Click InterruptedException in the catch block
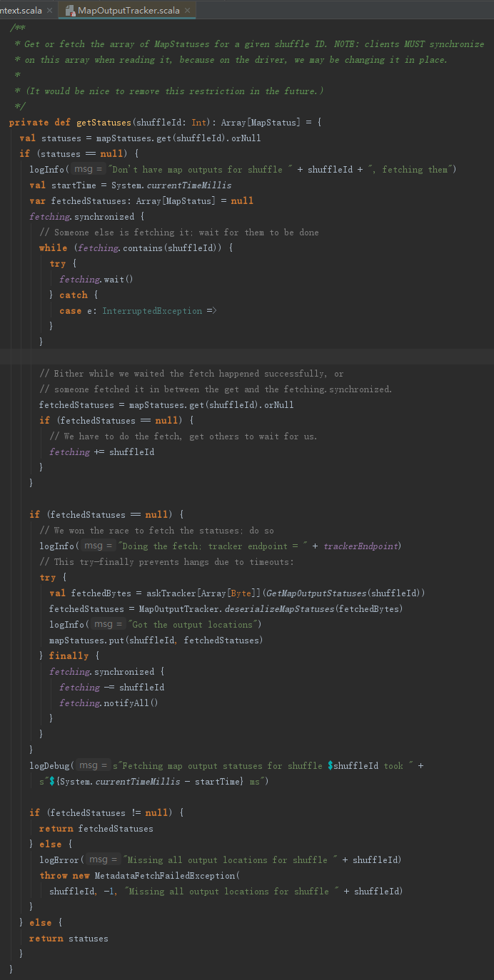494x980 pixels. pyautogui.click(x=152, y=311)
